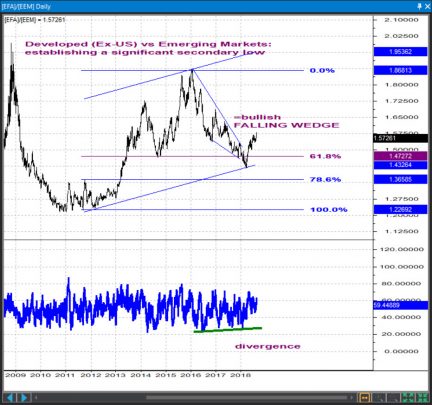Click the scrollbar right arrow
This screenshot has height=405, width=432.
352,397
